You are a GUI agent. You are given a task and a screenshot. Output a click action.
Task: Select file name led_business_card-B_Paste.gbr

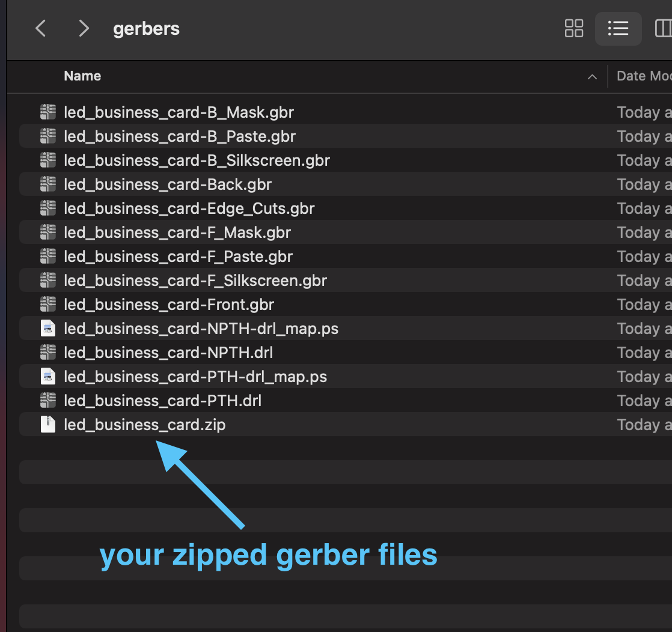[180, 136]
